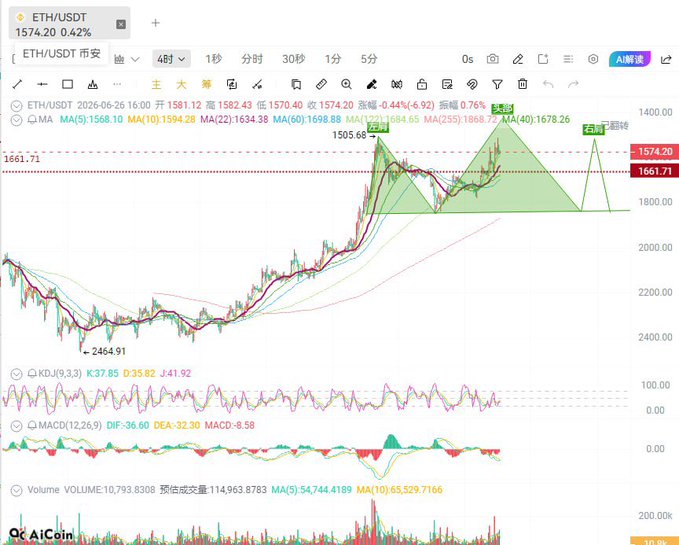Open the list menu icon
This screenshot has height=545, width=679.
568,59
